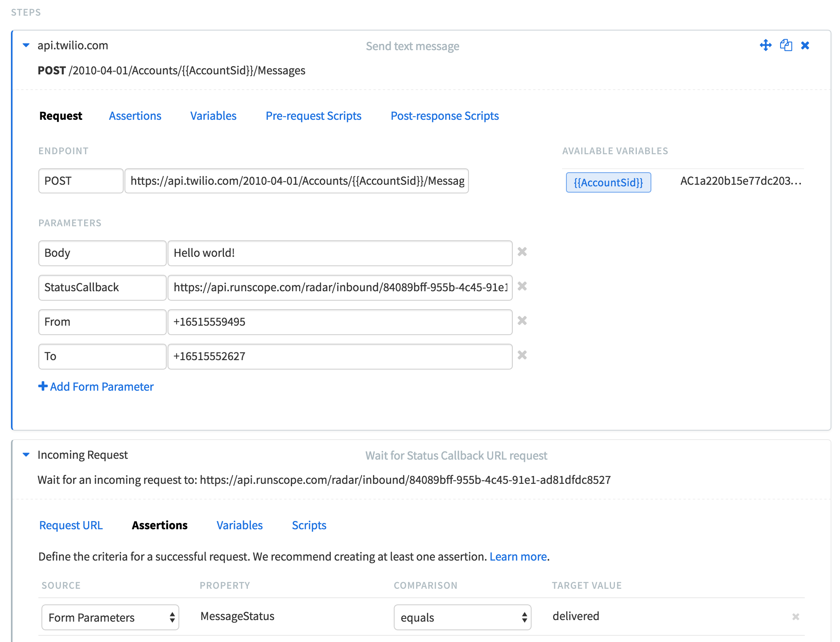
Task: Open Scripts tab in Incoming Request
Action: coord(309,525)
